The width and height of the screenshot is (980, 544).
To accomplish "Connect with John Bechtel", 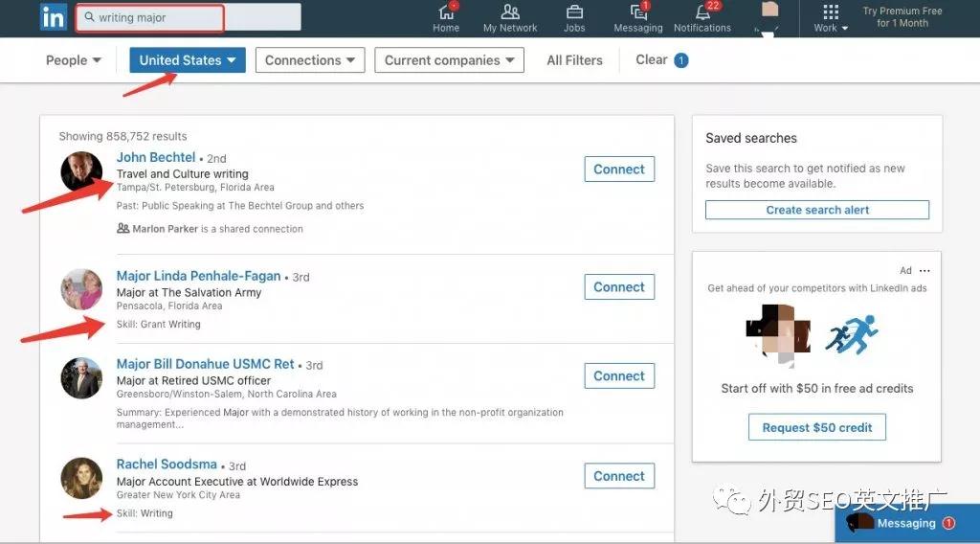I will (619, 170).
